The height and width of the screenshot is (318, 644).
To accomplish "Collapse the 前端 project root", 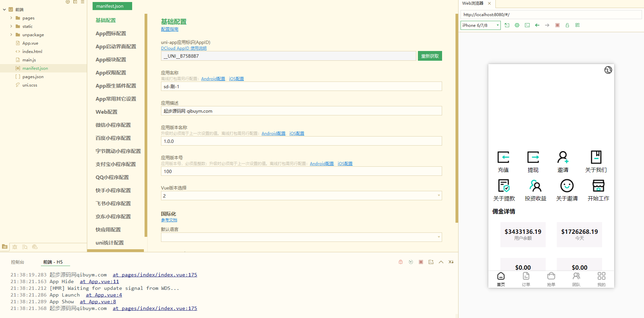I will pos(4,10).
